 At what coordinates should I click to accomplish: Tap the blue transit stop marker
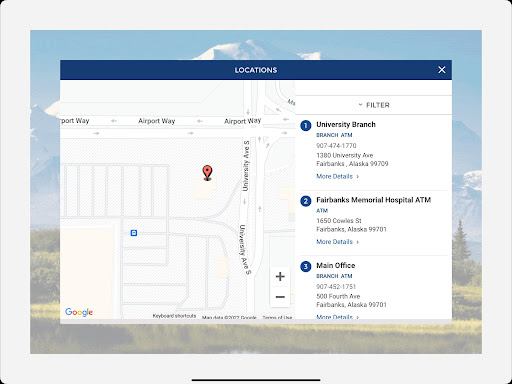134,233
